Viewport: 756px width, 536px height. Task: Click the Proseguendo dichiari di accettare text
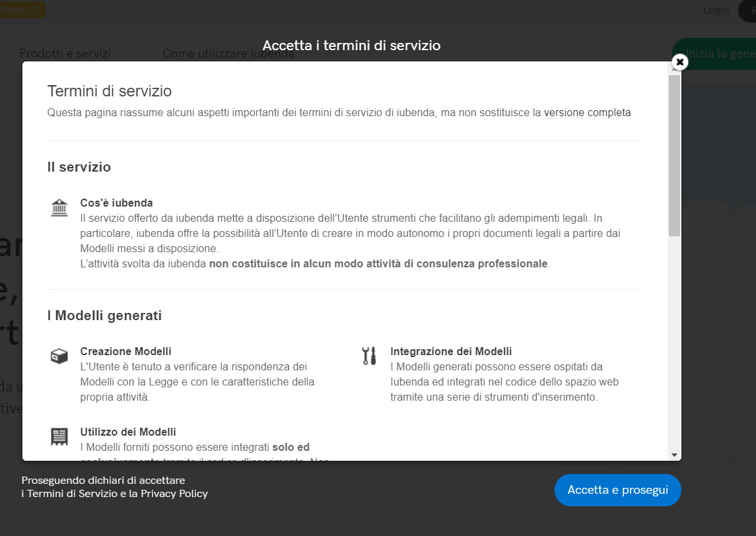(103, 480)
